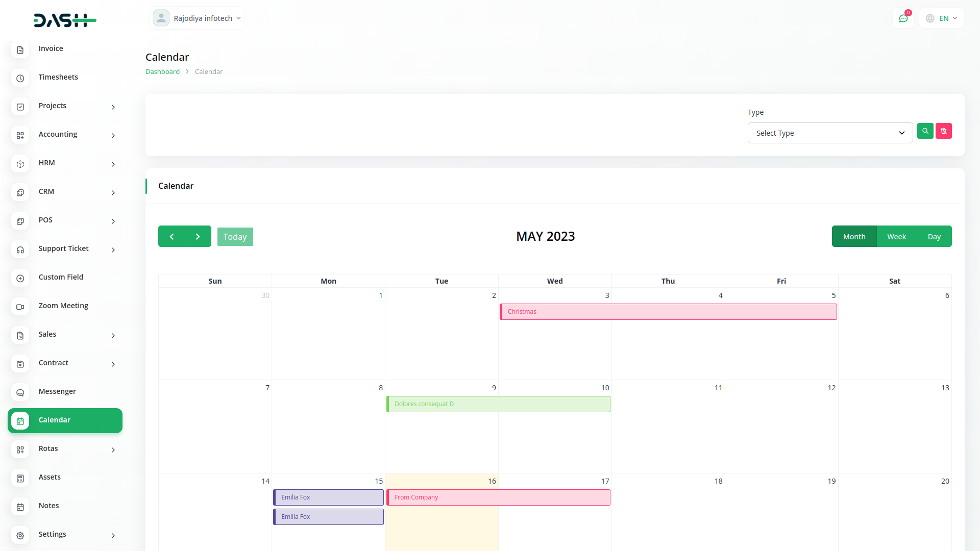Go to previous month arrow
Viewport: 980px width, 551px height.
click(x=171, y=236)
